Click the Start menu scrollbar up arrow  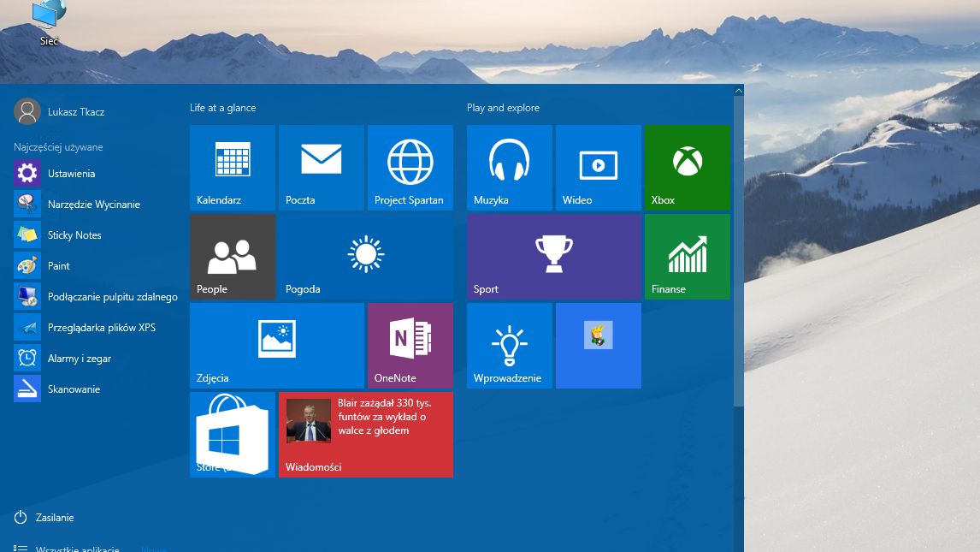coord(738,91)
